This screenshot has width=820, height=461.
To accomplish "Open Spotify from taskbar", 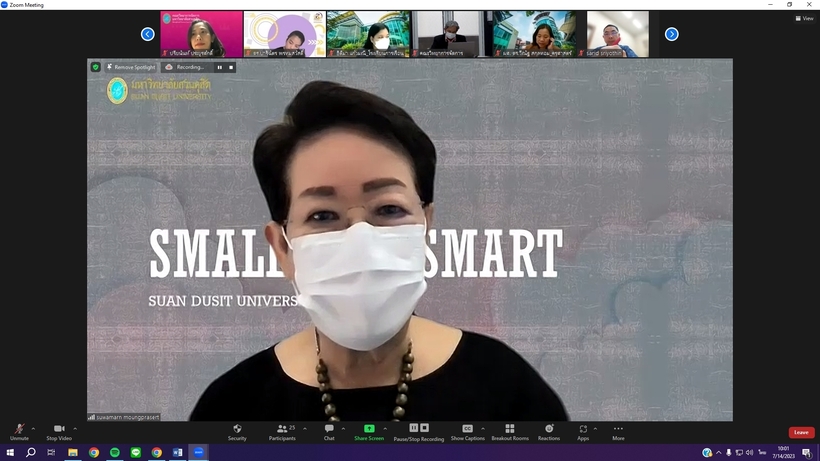I will [x=115, y=452].
